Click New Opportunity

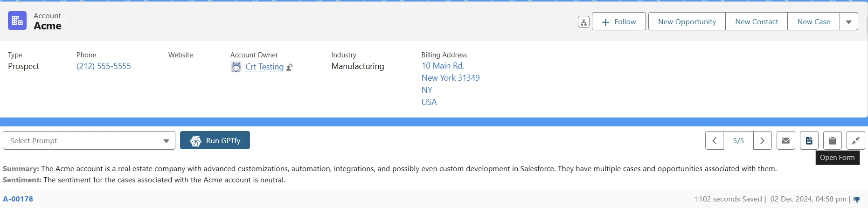coord(687,22)
